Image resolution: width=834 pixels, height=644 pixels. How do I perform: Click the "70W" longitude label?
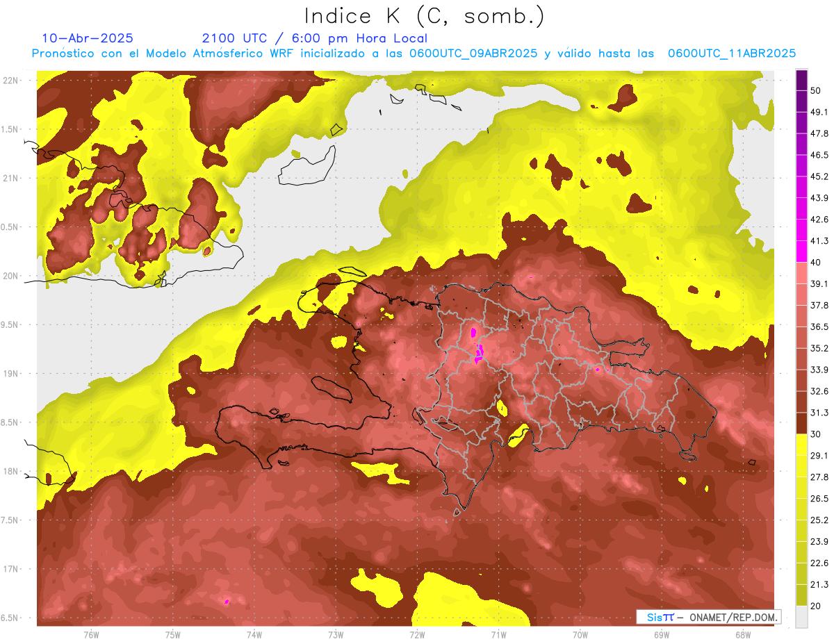click(x=580, y=634)
